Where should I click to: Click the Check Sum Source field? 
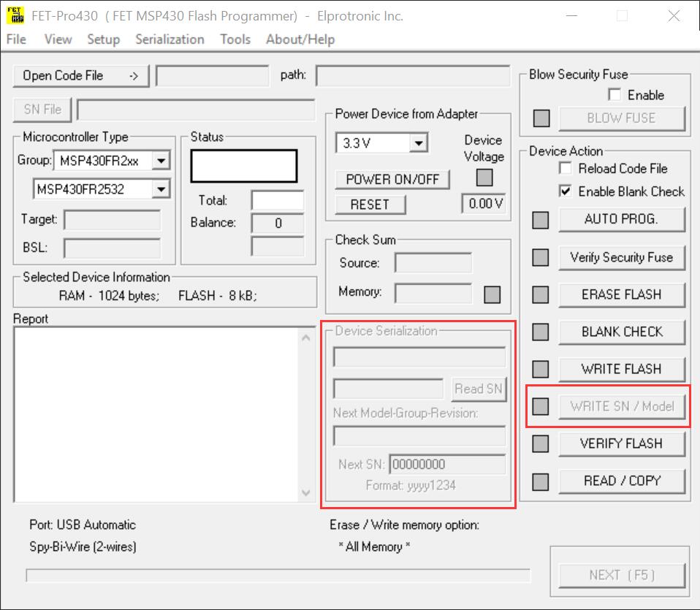pyautogui.click(x=433, y=263)
